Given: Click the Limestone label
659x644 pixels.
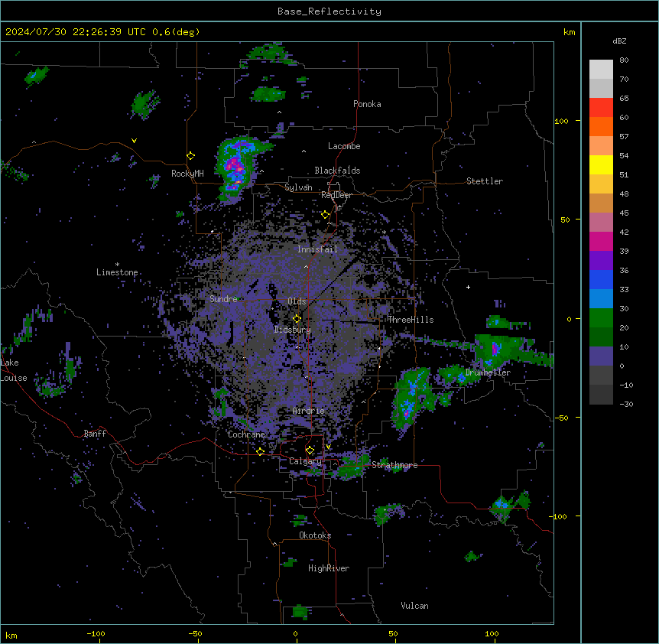Looking at the screenshot, I should (117, 272).
